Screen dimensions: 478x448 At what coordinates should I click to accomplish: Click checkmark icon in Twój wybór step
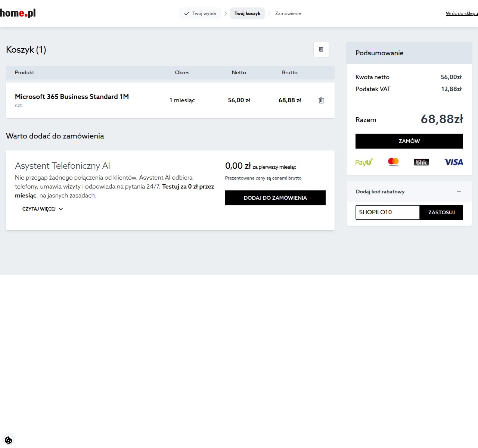pyautogui.click(x=186, y=13)
